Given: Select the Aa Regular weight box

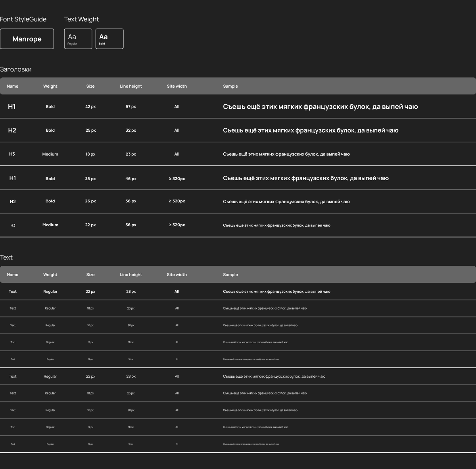Looking at the screenshot, I should tap(78, 39).
